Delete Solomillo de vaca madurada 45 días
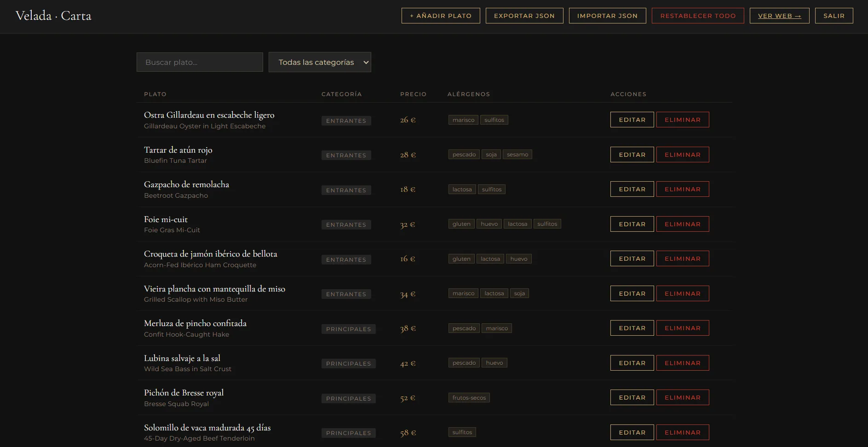Screen dimensions: 868x447 coord(683,432)
